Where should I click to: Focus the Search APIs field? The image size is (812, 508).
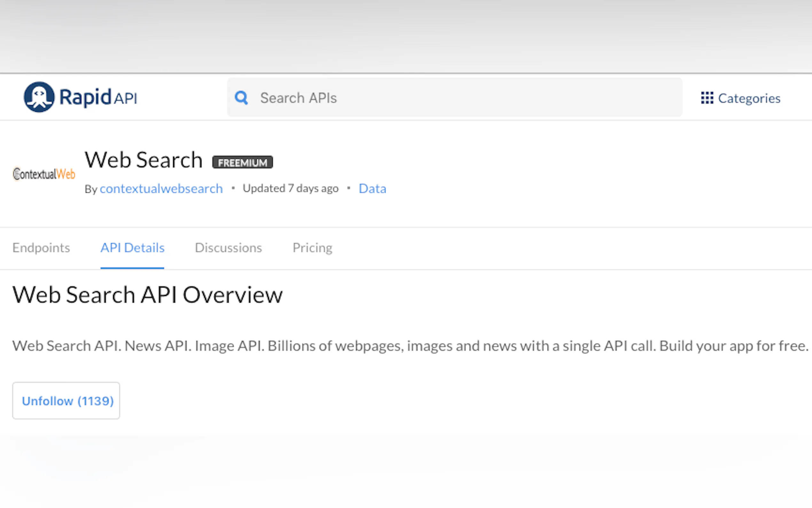coord(455,98)
